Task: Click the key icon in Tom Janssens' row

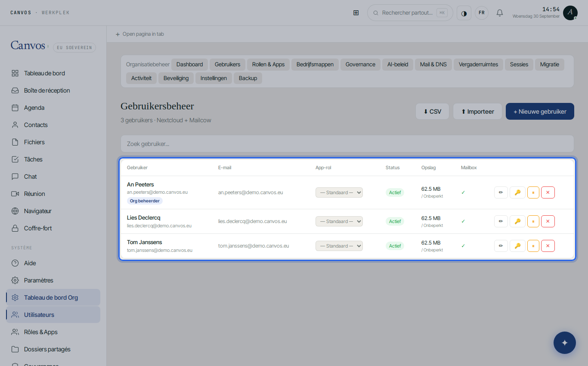Action: coord(517,246)
